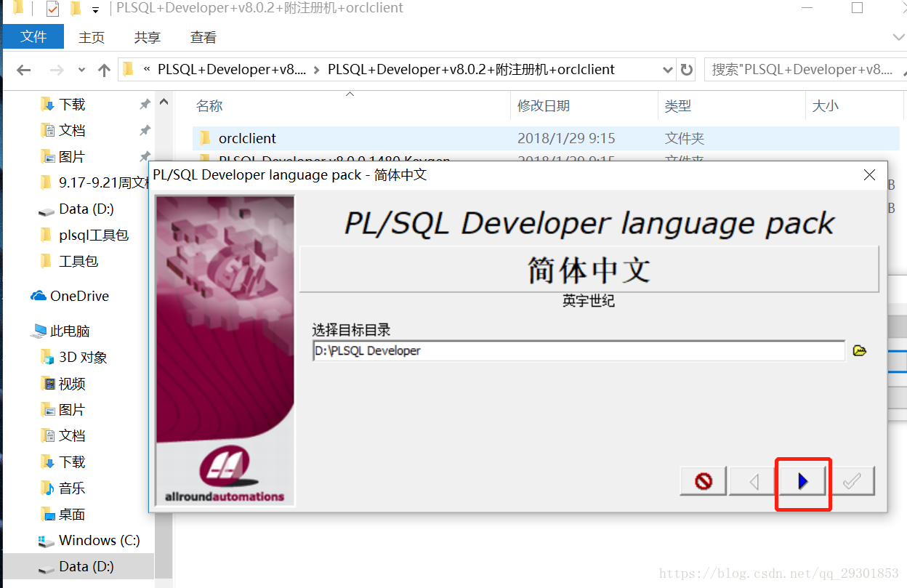This screenshot has width=907, height=588.
Task: Click the properties checkmark quick access icon
Action: 52,9
